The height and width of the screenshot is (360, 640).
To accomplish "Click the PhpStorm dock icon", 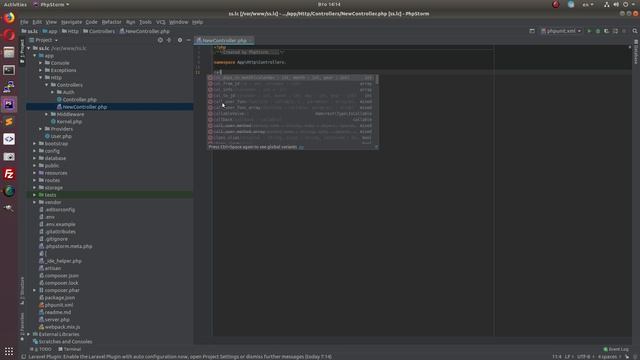I will click(9, 104).
